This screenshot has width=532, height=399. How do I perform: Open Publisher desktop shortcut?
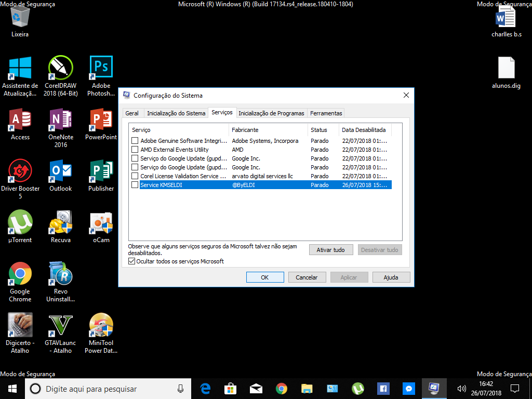click(101, 176)
